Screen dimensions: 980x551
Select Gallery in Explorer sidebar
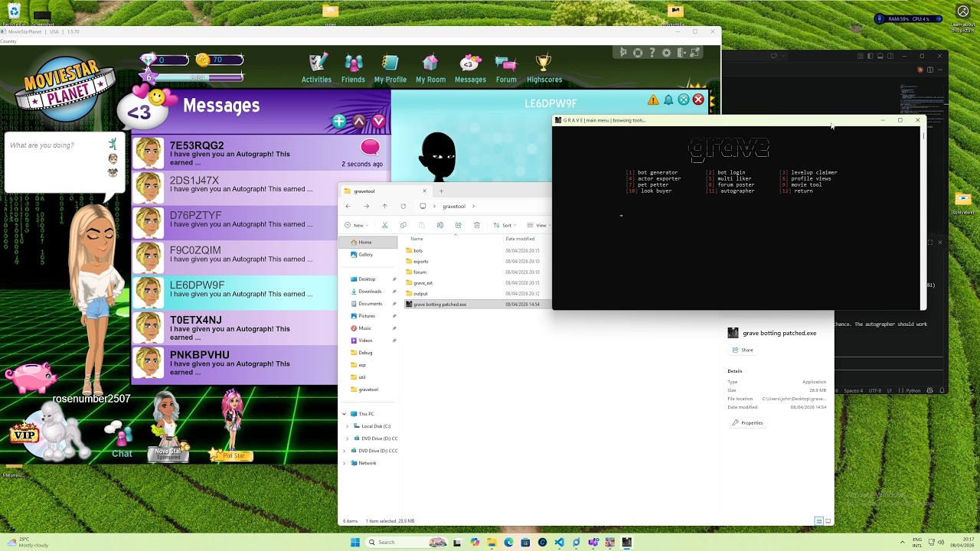click(368, 254)
